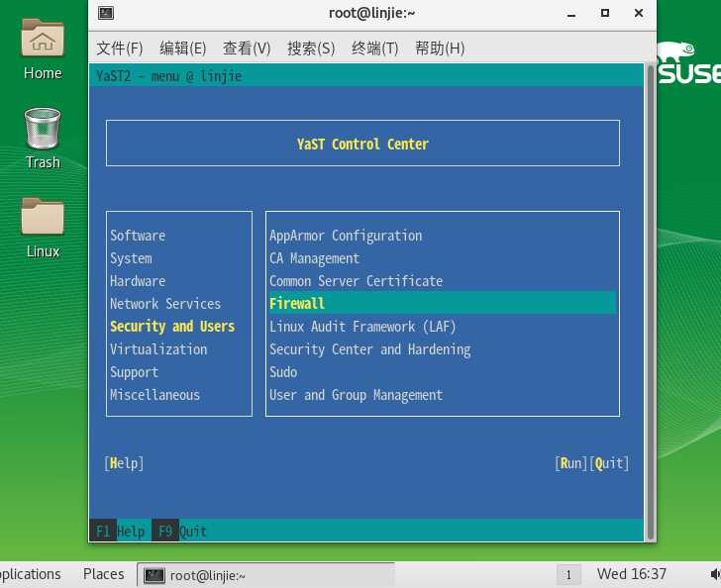Choose Security Center and Hardening module
The image size is (721, 588).
tap(370, 349)
